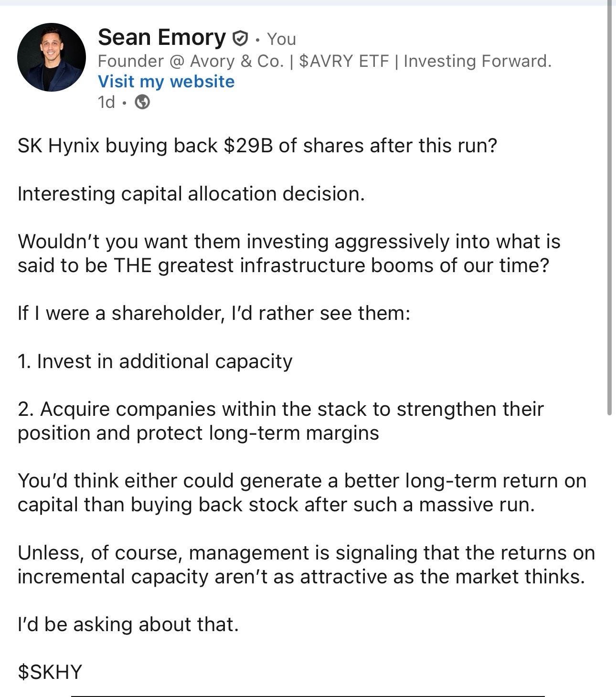Click the 'You' label beside author name
The width and height of the screenshot is (616, 697).
coord(281,39)
